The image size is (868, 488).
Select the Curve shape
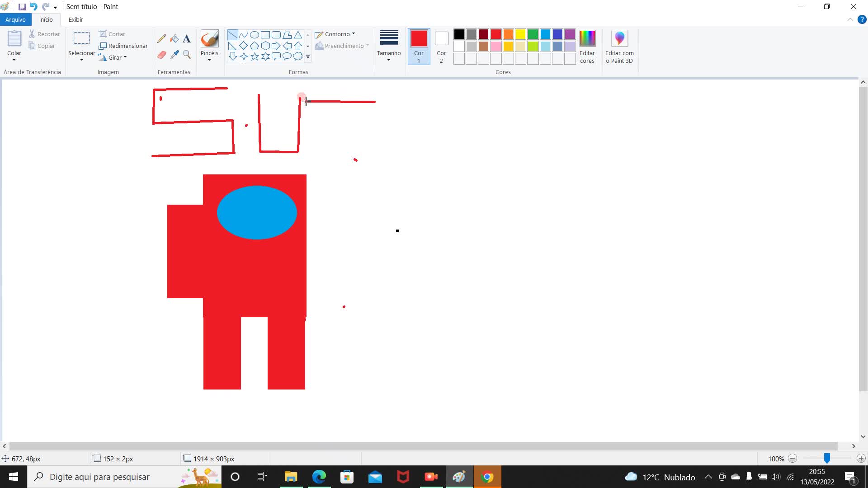244,35
